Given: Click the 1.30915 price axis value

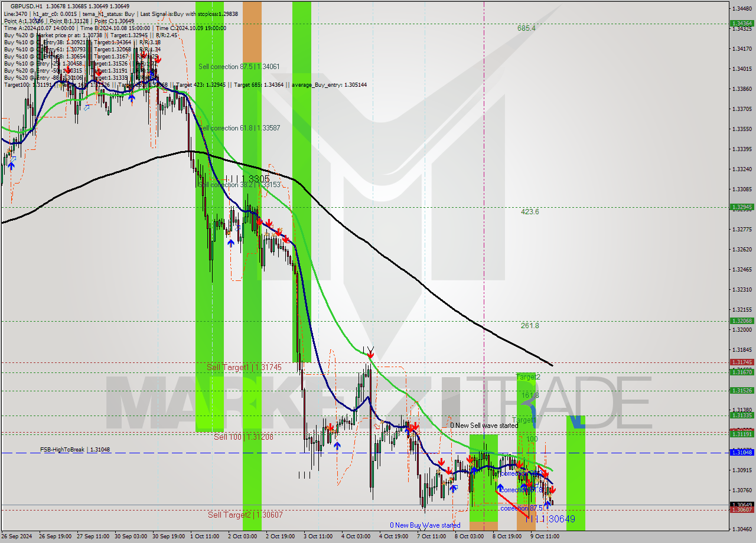Looking at the screenshot, I should (742, 470).
